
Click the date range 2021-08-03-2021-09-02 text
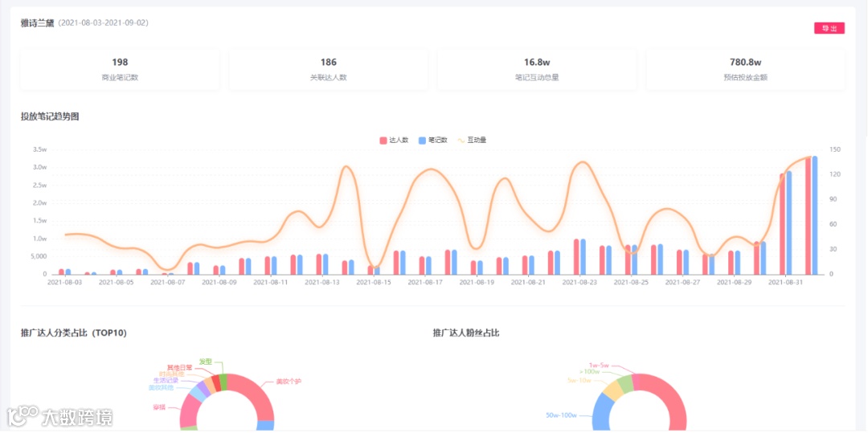pyautogui.click(x=104, y=23)
